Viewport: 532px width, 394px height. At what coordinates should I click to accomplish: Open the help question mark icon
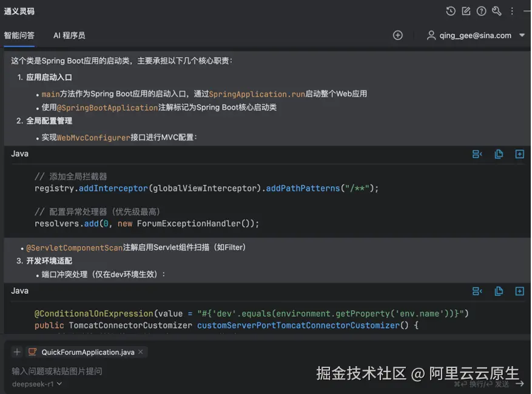tap(481, 11)
